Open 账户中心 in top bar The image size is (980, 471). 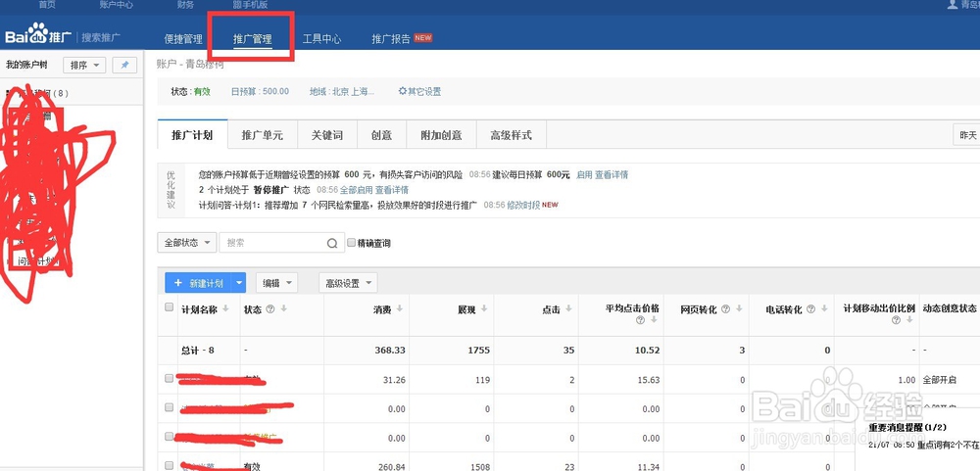(x=117, y=4)
